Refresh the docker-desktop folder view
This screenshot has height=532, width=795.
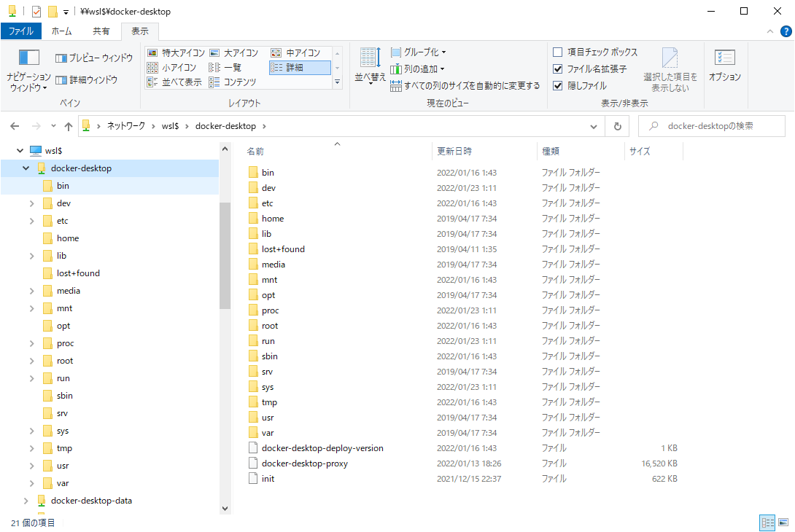click(x=618, y=125)
